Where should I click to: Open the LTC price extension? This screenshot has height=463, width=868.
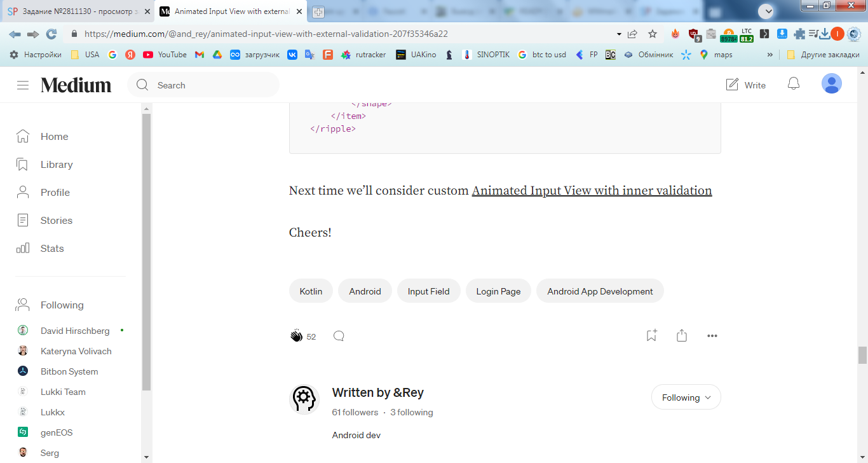coord(746,34)
